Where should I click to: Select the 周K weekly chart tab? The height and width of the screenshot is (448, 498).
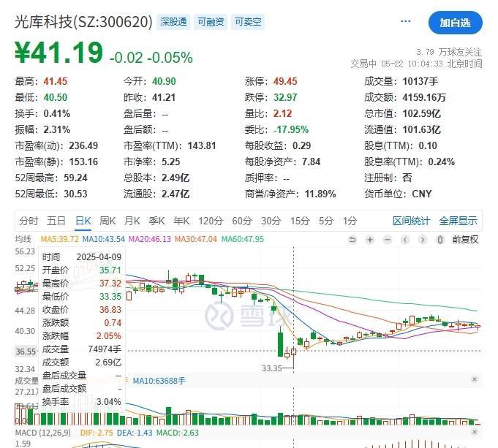pyautogui.click(x=107, y=221)
